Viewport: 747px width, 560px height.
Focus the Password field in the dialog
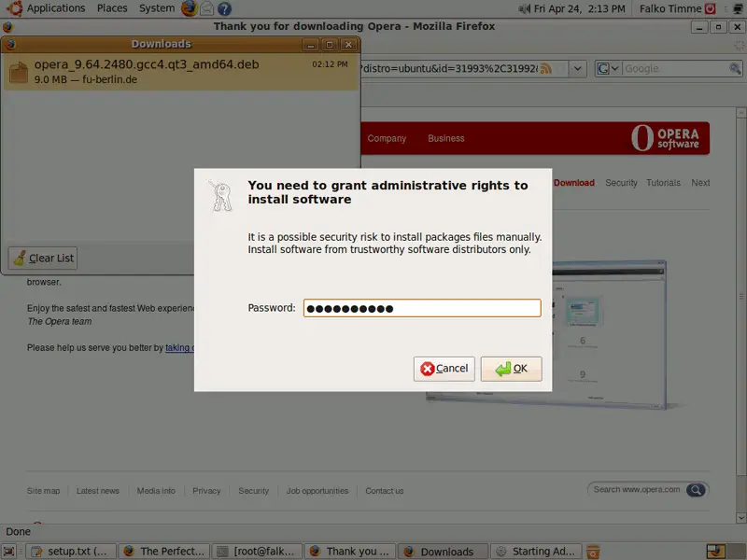(x=422, y=308)
